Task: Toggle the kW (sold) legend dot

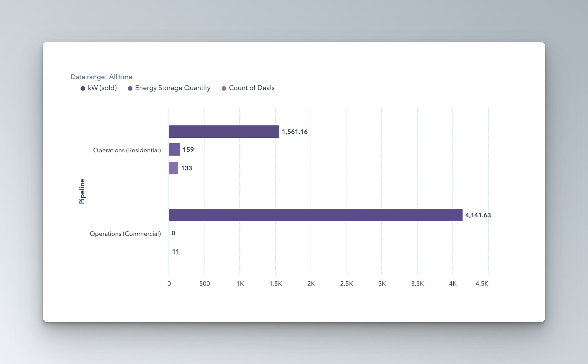Action: pos(83,88)
